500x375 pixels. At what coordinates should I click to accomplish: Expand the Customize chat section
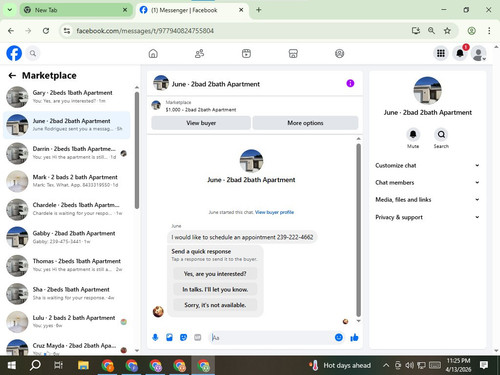(x=427, y=165)
